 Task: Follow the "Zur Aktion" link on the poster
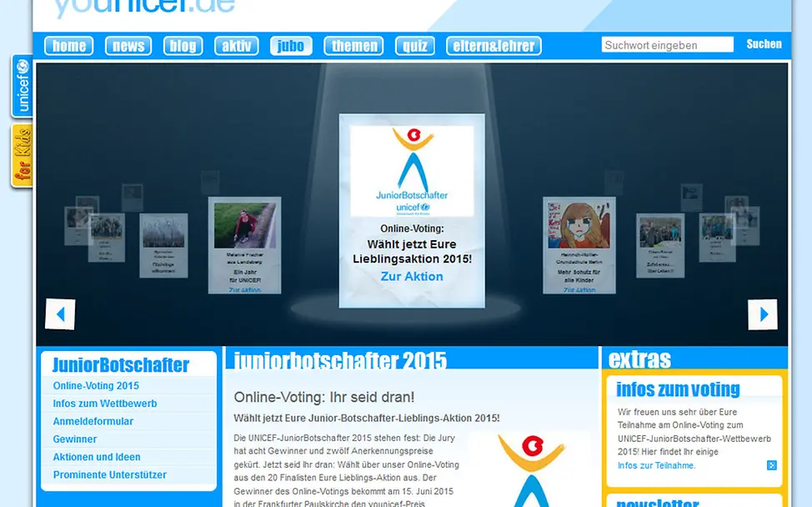pyautogui.click(x=411, y=277)
